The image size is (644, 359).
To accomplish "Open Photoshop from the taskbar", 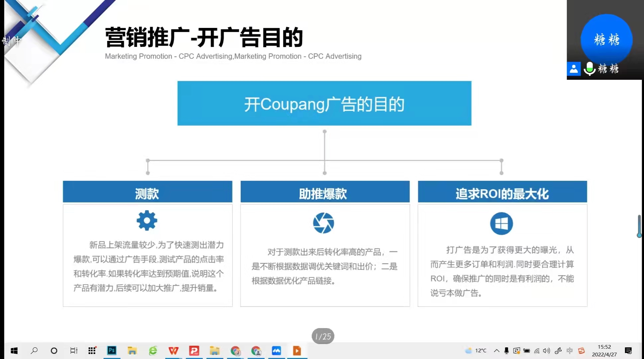I will [x=112, y=350].
